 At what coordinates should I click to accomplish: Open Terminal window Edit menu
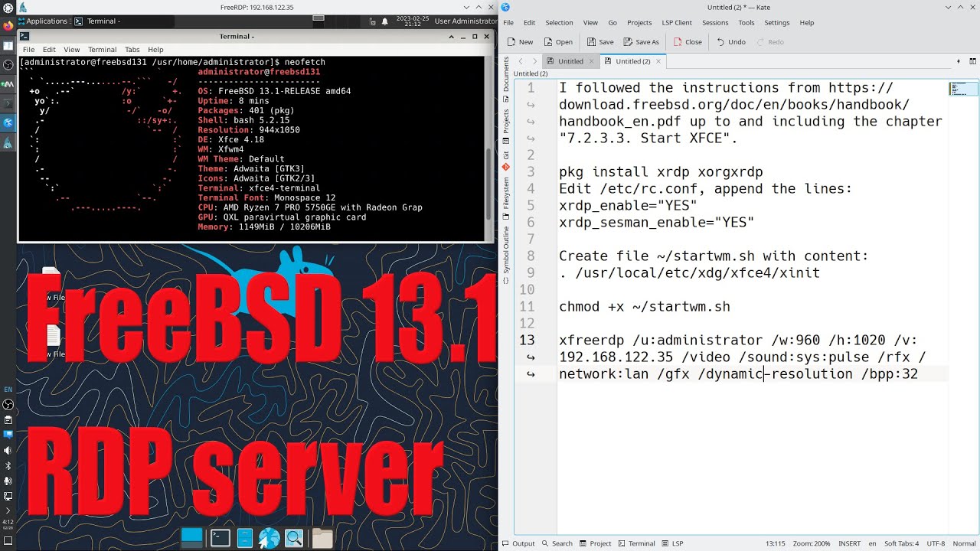(49, 49)
